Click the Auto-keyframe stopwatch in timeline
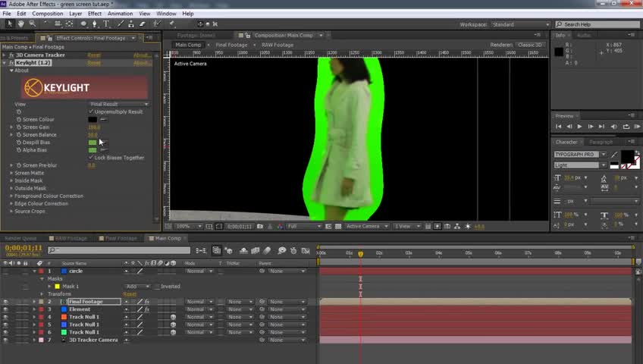Screen dimensions: 643x364 [x=293, y=250]
